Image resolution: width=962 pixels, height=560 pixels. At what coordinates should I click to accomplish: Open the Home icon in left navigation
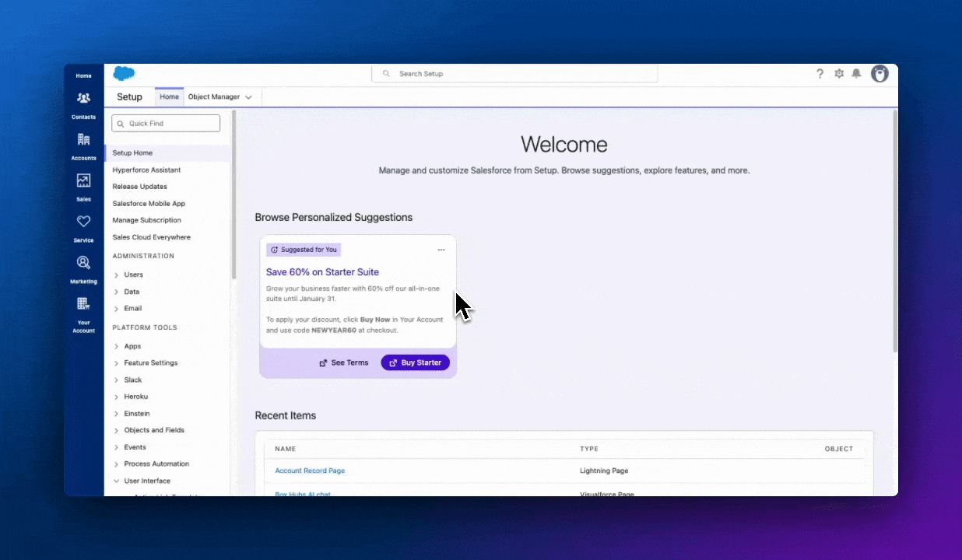coord(83,75)
